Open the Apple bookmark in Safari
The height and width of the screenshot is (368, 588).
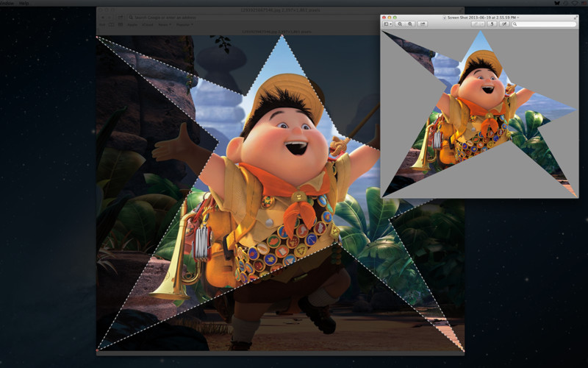[x=132, y=25]
